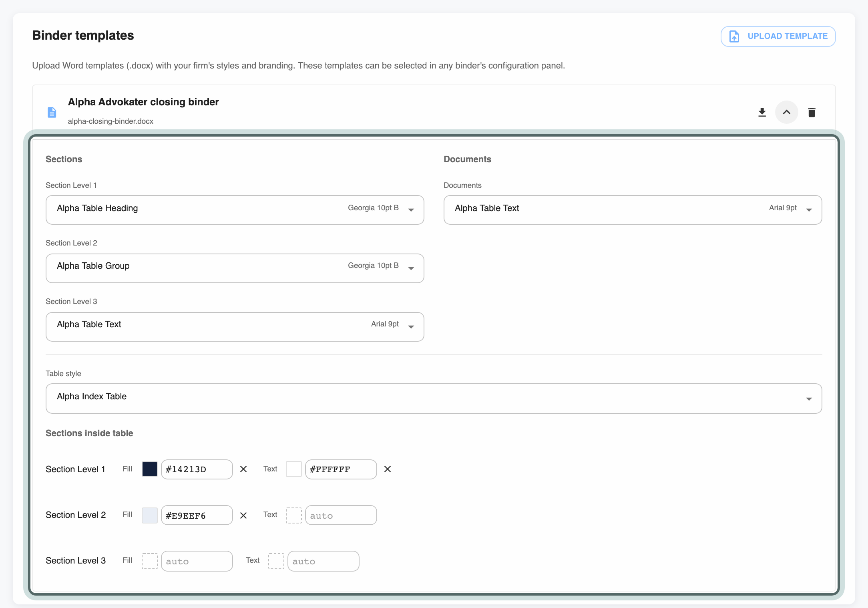Screen dimensions: 868x608
Task: Open the Table style dropdown
Action: pos(434,399)
